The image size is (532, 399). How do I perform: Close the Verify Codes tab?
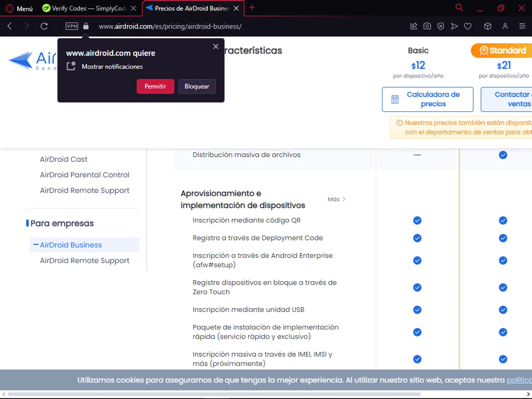click(x=133, y=8)
